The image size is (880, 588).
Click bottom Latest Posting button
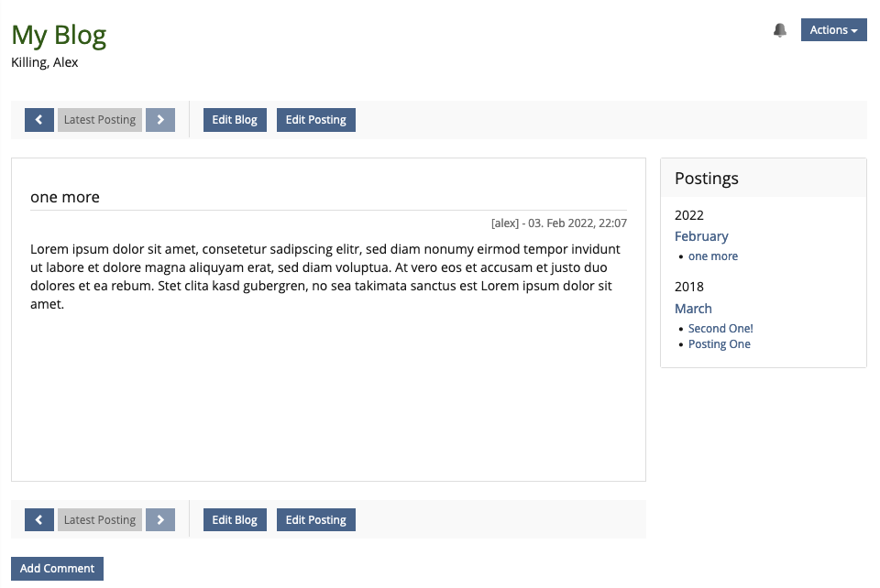tap(100, 520)
